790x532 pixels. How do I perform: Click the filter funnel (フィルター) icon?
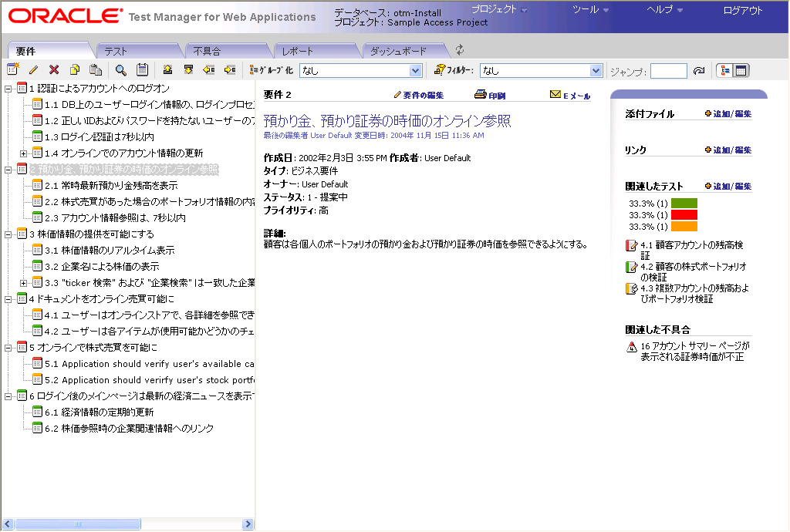(x=440, y=69)
